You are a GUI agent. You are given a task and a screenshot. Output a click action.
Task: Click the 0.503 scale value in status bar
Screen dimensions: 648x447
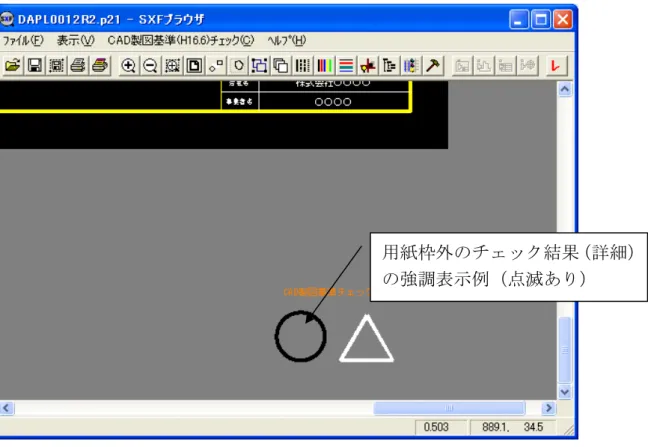pyautogui.click(x=436, y=427)
